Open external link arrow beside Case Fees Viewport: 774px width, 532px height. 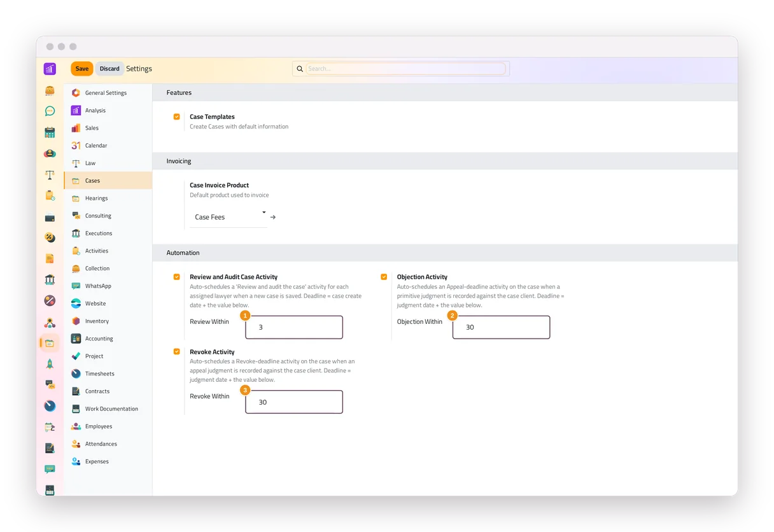(x=273, y=217)
